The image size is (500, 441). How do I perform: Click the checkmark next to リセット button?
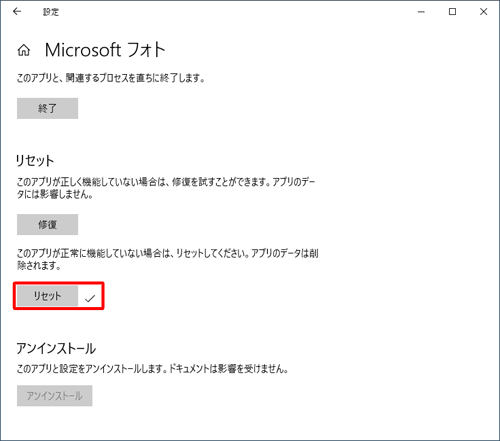(90, 298)
